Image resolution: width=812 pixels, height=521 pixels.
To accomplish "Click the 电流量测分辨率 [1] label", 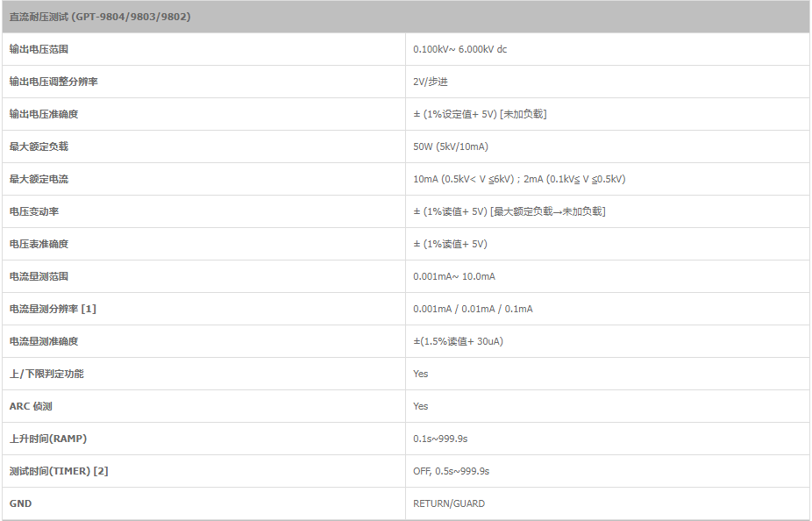I will pos(53,309).
